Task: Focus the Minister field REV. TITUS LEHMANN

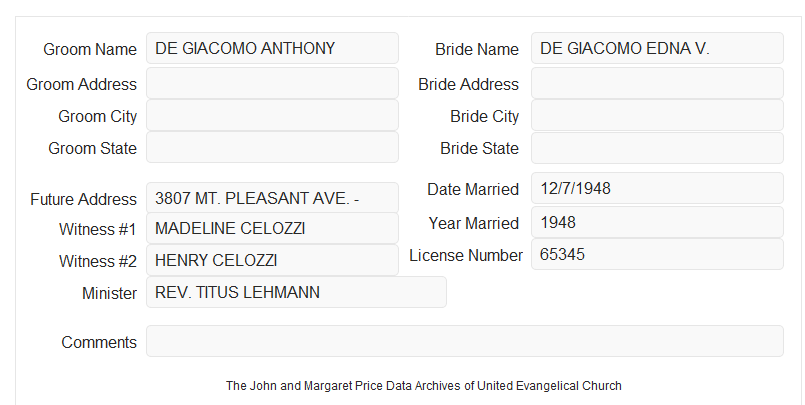Action: click(x=296, y=292)
